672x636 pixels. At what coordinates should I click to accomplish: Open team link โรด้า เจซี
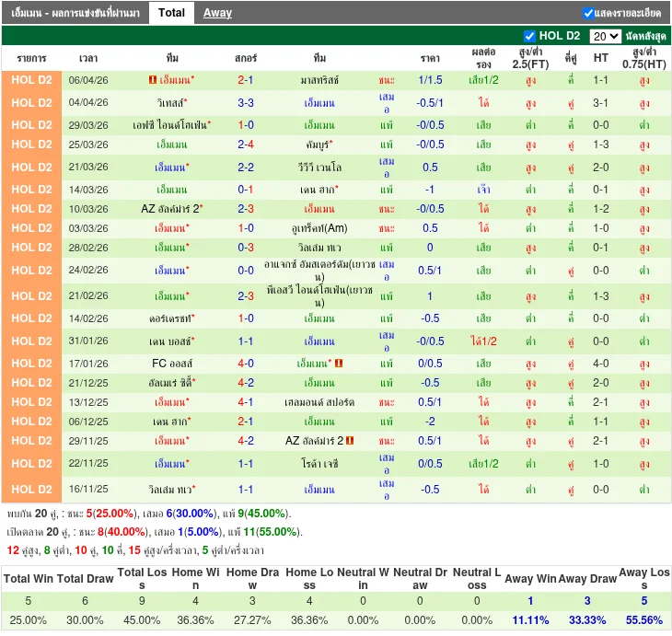pyautogui.click(x=319, y=464)
